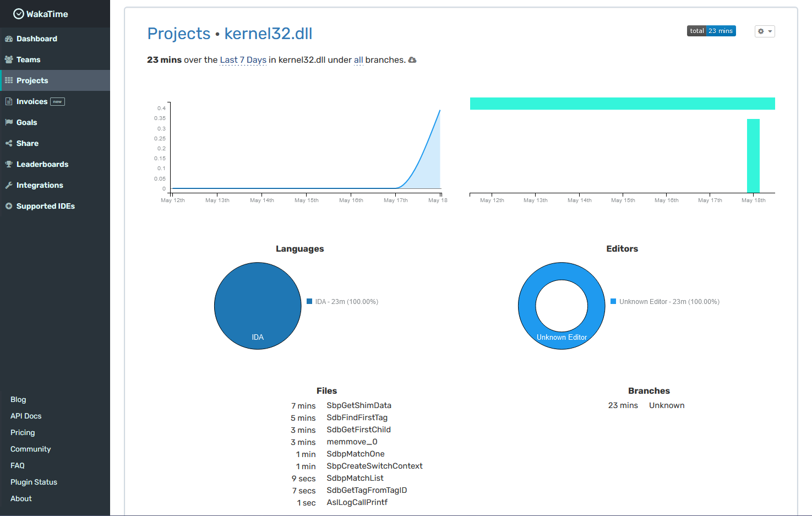812x516 pixels.
Task: Click the 'new' badge next to Invoices
Action: [57, 101]
